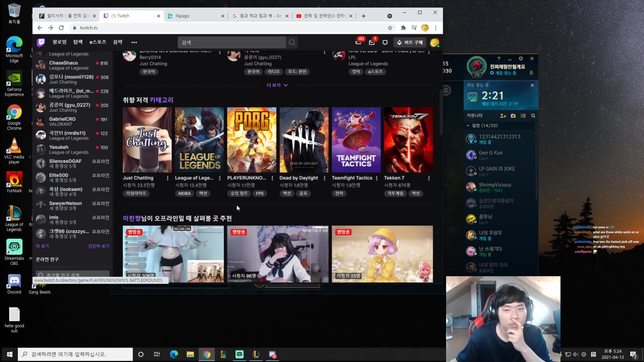Click the Twitch logo home icon

pos(41,42)
